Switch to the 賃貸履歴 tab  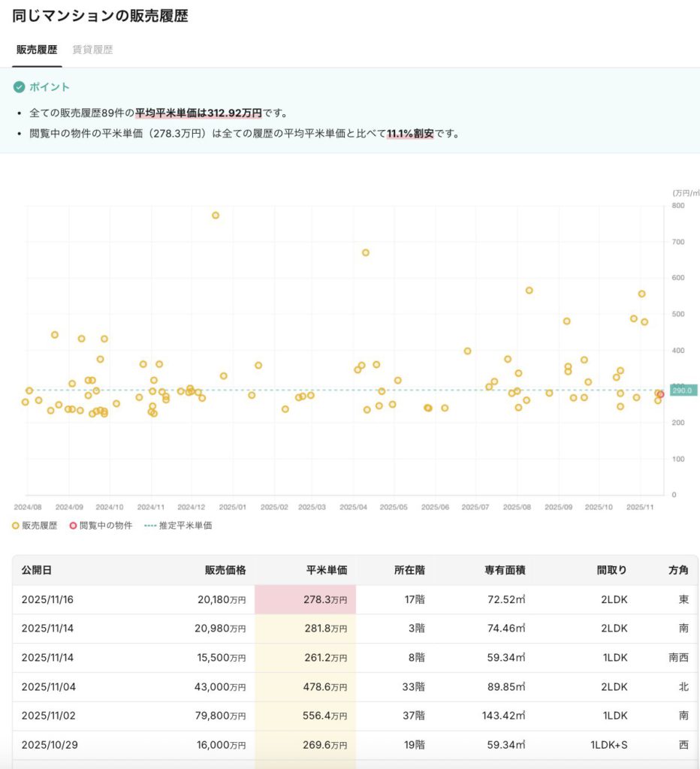(x=92, y=50)
